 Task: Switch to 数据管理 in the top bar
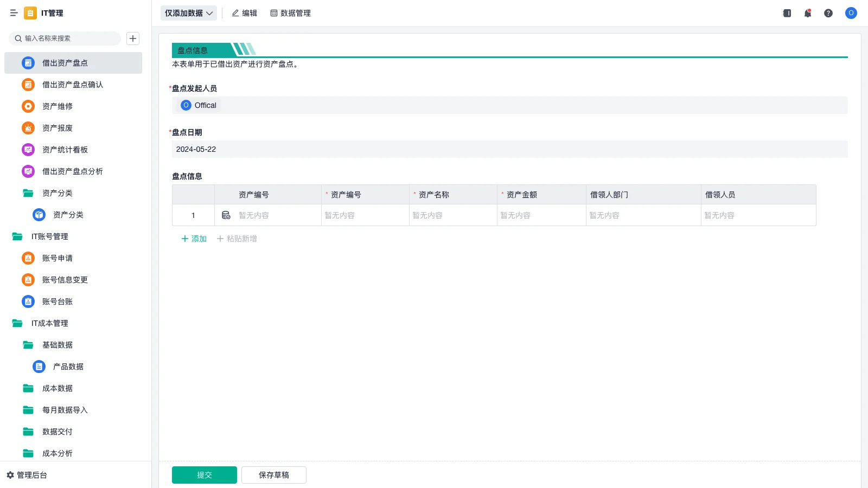290,13
